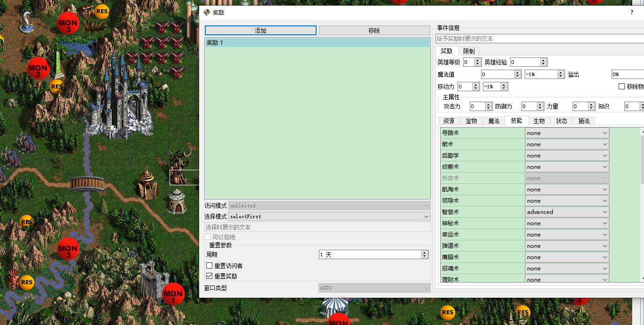Image resolution: width=644 pixels, height=325 pixels.
Task: Click the 奖励 dialog title icon
Action: click(207, 12)
